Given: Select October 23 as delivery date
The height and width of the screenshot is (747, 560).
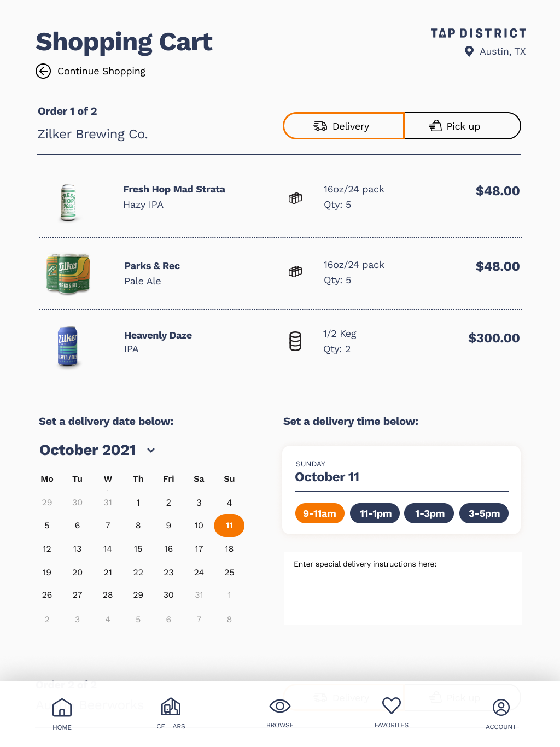Looking at the screenshot, I should (x=168, y=572).
